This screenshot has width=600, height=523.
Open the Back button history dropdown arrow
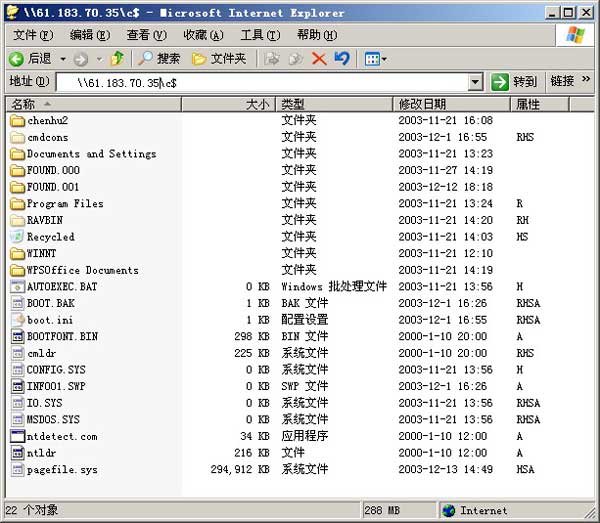click(x=62, y=59)
